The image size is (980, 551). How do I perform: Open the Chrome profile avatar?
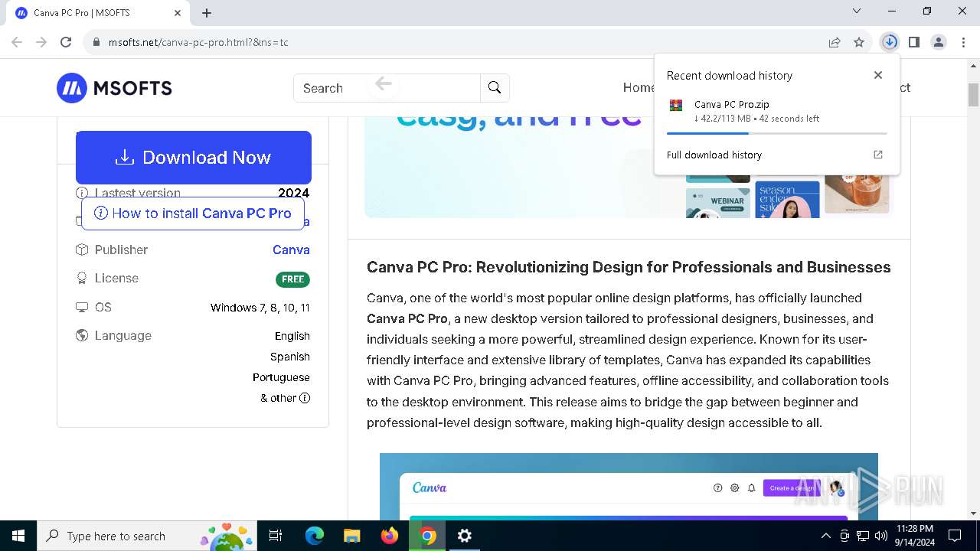pos(939,42)
